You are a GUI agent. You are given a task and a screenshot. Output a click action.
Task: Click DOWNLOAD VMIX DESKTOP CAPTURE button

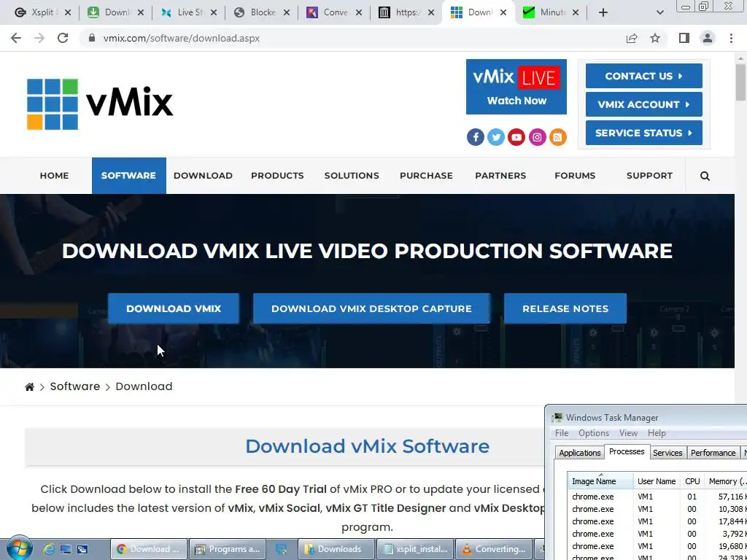point(371,308)
